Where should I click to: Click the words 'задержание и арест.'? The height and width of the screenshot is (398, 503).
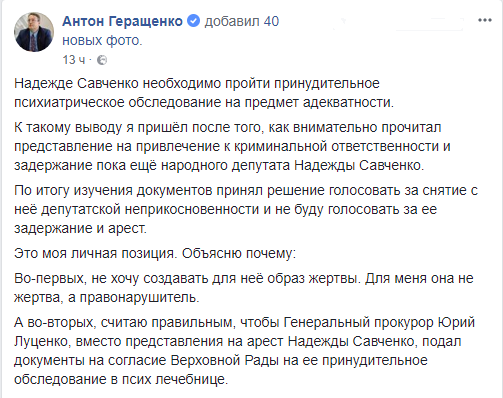[x=80, y=229]
